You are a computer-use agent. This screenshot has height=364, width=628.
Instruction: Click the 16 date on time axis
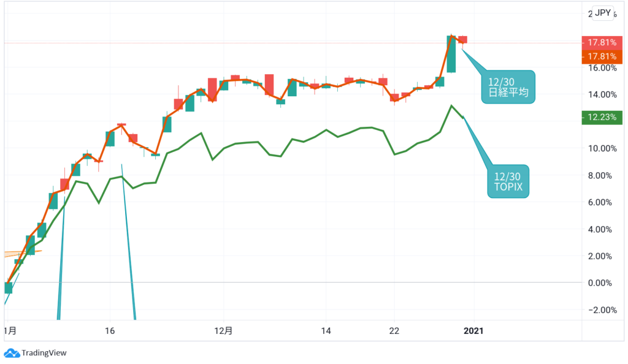pyautogui.click(x=110, y=331)
